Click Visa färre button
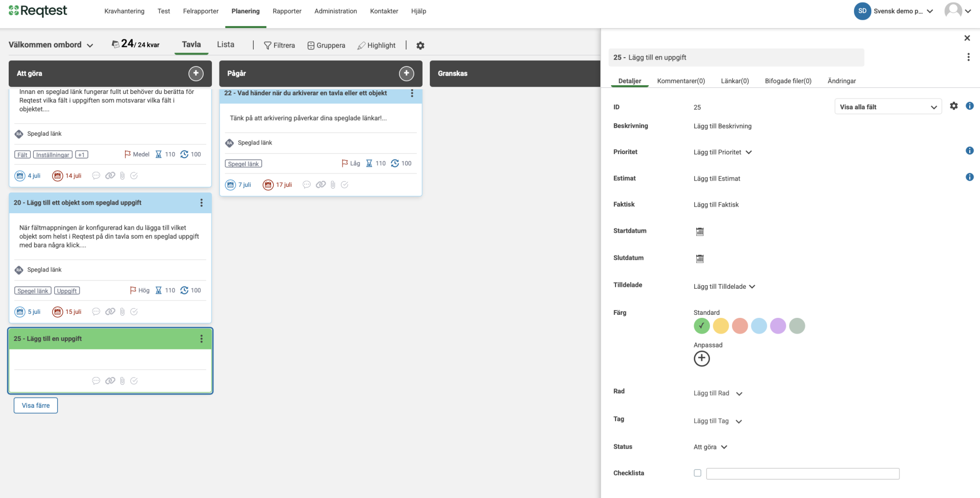This screenshot has height=498, width=980. (36, 406)
